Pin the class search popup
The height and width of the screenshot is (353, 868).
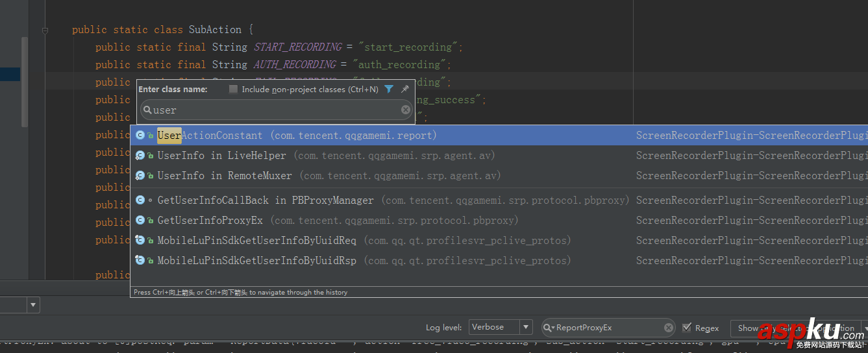404,89
